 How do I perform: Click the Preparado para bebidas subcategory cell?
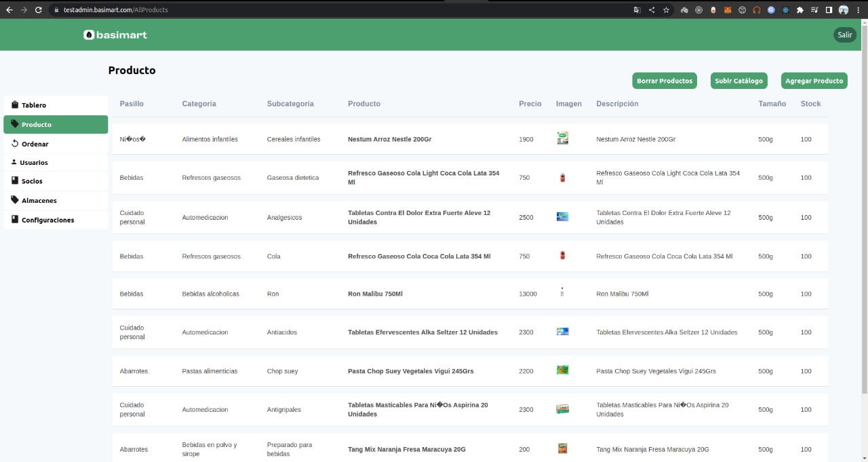coord(290,449)
